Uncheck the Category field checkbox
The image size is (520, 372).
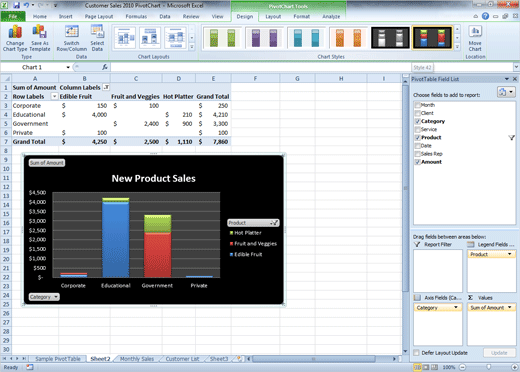417,121
